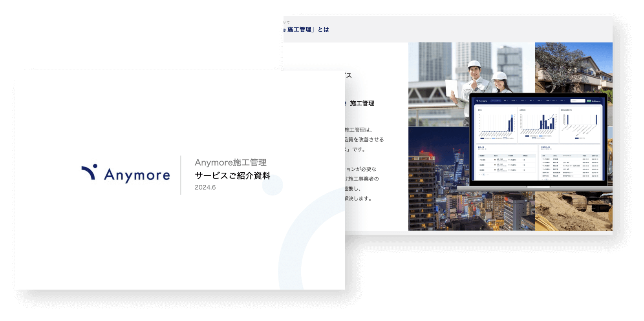The height and width of the screenshot is (321, 644).
Task: Click the '解決します。' line on back slide
Action: (359, 199)
